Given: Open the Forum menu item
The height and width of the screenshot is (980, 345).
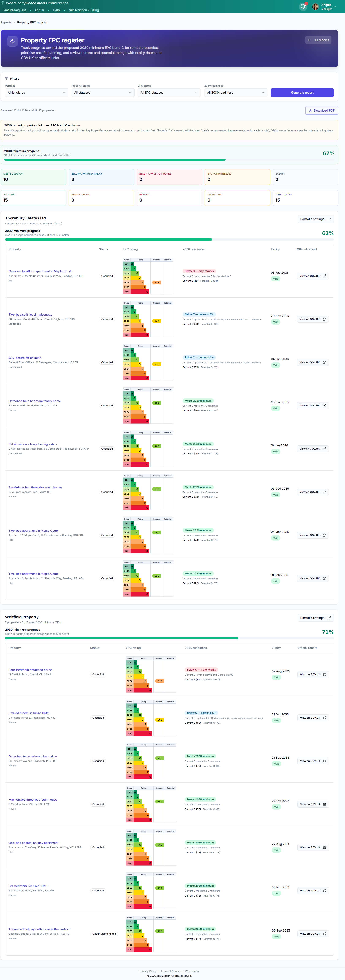Looking at the screenshot, I should pos(39,10).
